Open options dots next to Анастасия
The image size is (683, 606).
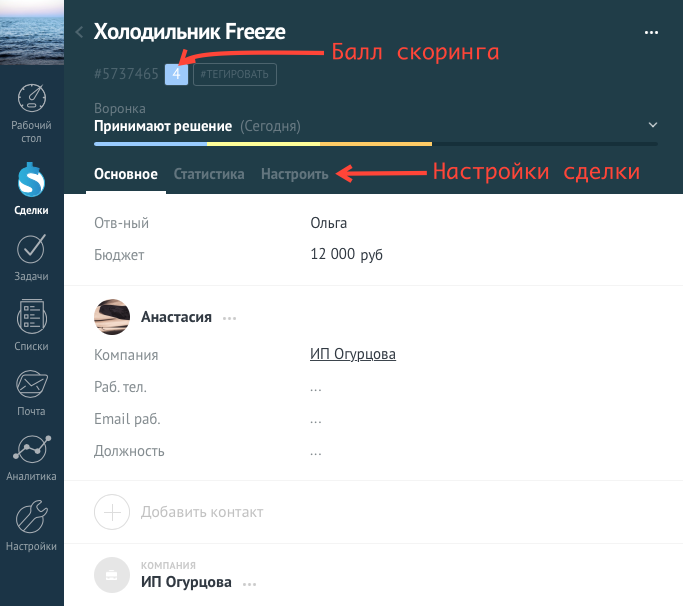229,318
